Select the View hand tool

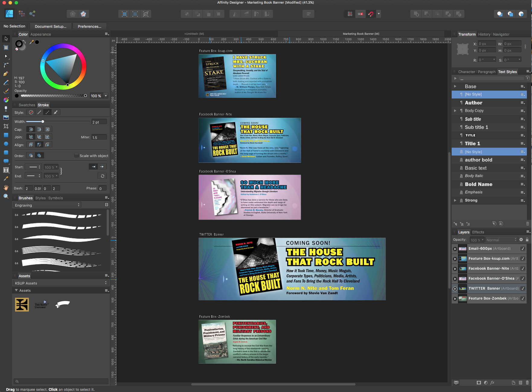6,188
